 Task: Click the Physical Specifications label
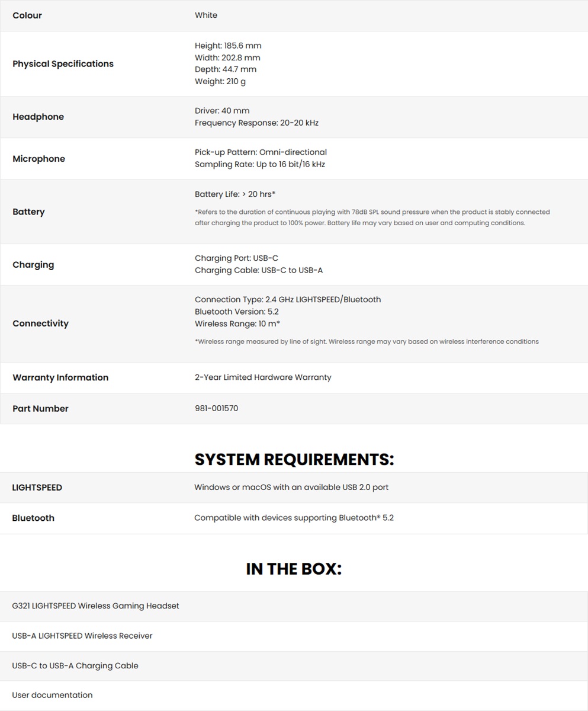pos(63,64)
